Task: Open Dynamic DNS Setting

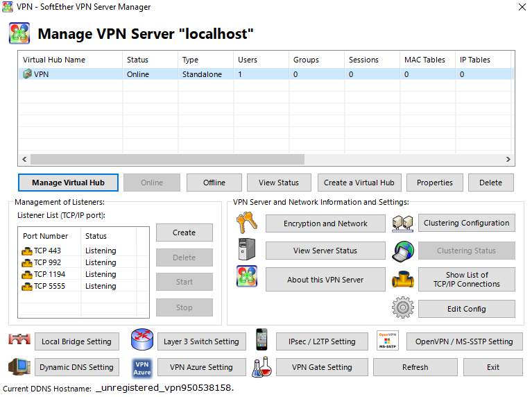Action: tap(77, 367)
